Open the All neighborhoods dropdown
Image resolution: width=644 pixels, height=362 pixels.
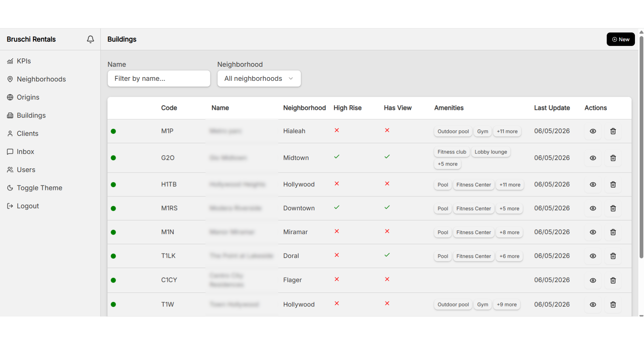point(259,78)
